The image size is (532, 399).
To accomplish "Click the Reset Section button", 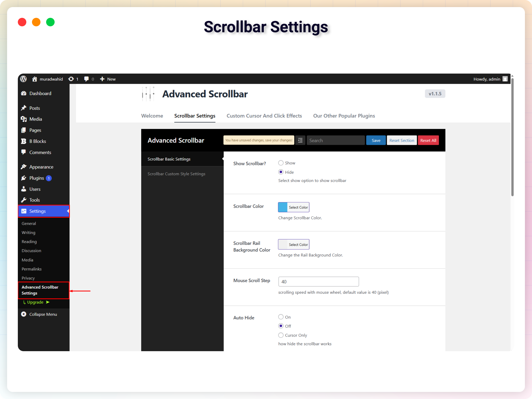I will pos(402,140).
